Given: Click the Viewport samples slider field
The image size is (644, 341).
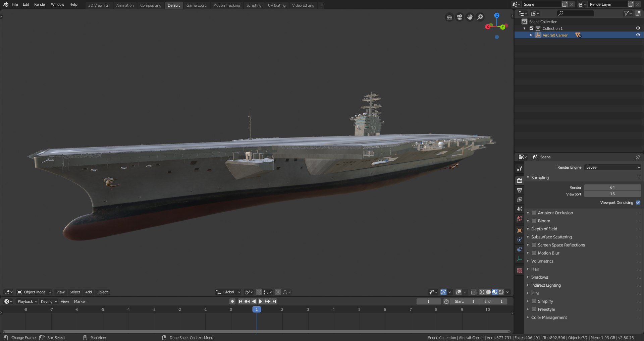Looking at the screenshot, I should pyautogui.click(x=612, y=194).
